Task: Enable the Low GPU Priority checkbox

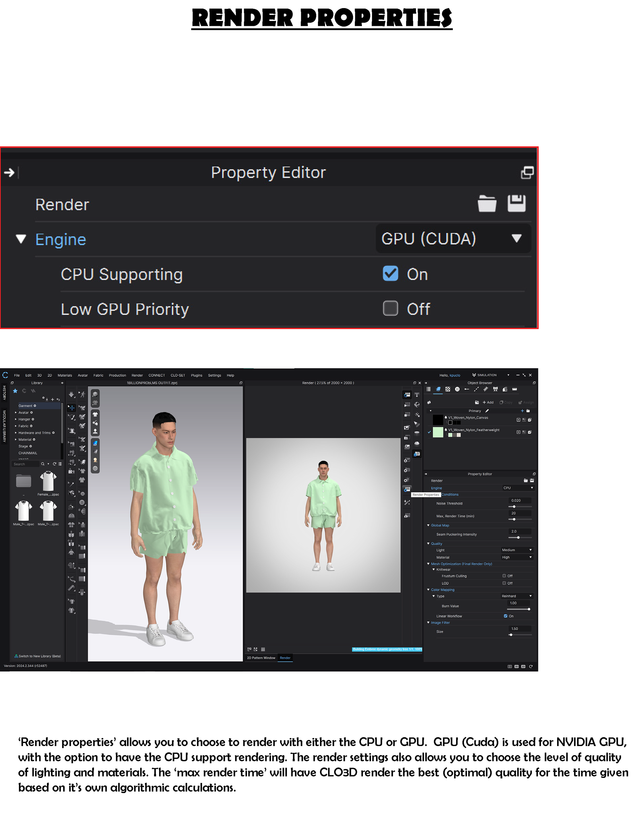Action: pyautogui.click(x=390, y=308)
